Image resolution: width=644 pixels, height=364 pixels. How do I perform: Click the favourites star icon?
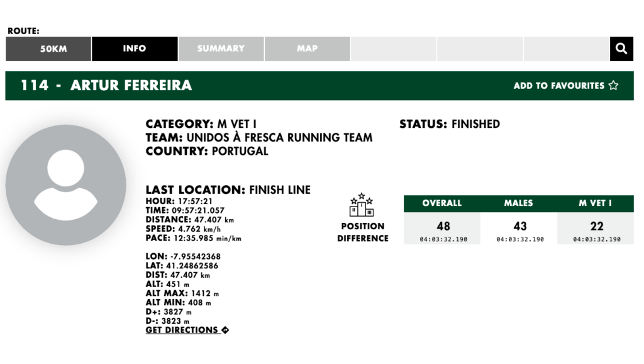(x=614, y=85)
